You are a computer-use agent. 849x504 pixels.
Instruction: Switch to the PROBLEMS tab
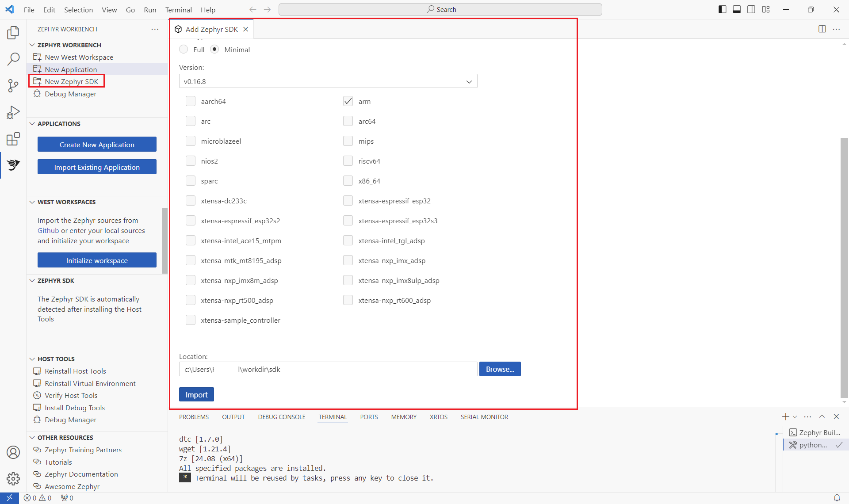tap(194, 416)
